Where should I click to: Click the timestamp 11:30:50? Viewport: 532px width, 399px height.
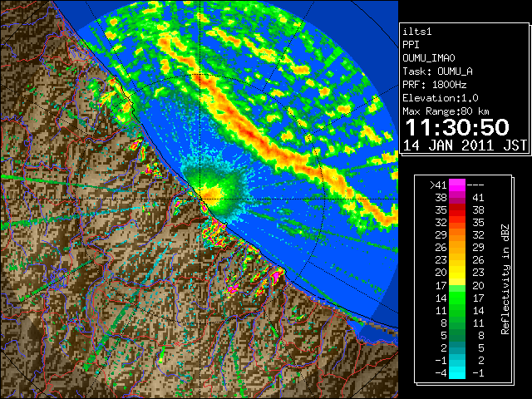(457, 127)
